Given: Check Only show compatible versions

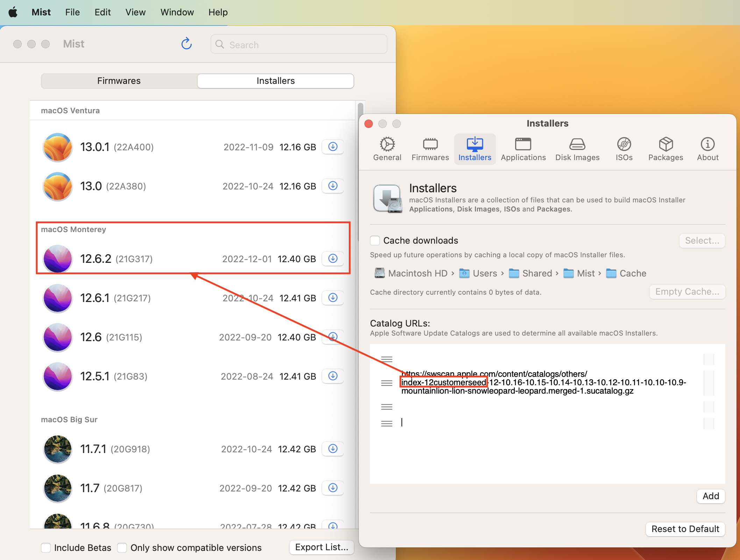Looking at the screenshot, I should (x=122, y=547).
